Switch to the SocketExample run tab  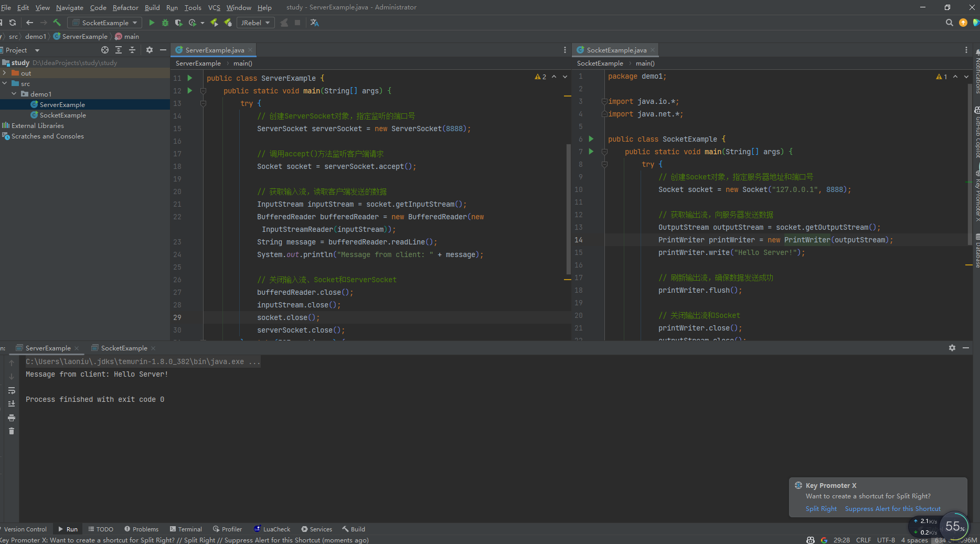point(124,348)
